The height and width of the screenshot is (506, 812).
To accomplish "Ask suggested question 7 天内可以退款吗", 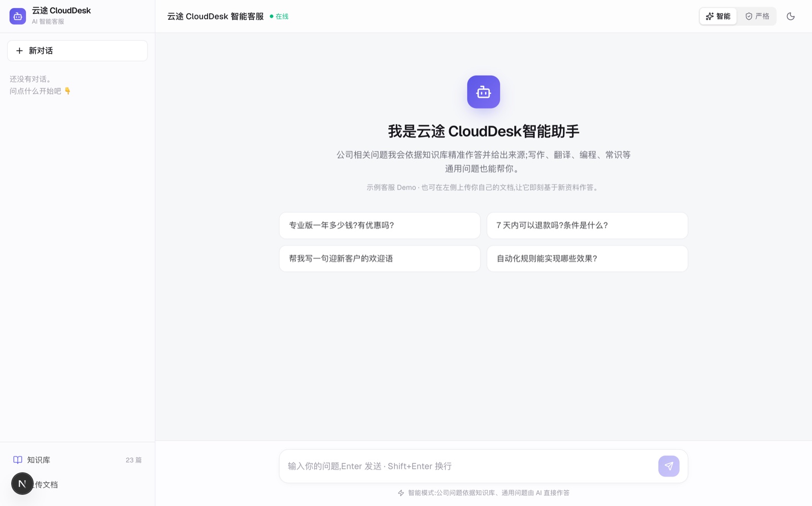I will pyautogui.click(x=587, y=225).
